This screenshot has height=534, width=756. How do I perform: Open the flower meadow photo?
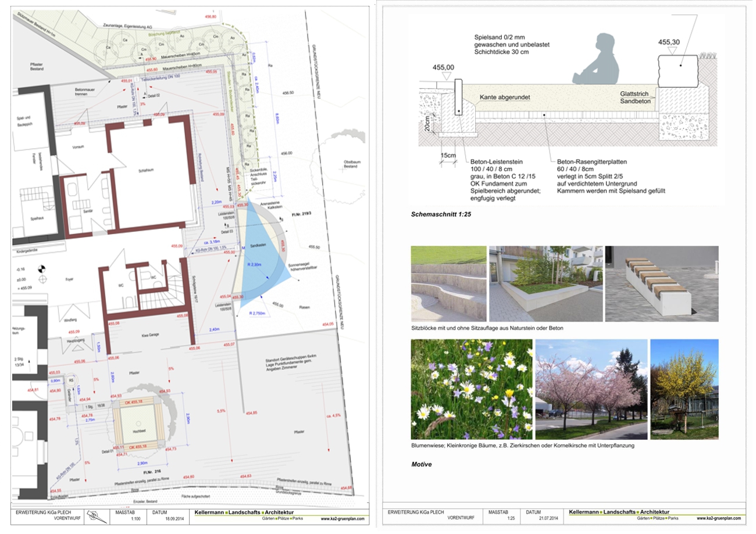pyautogui.click(x=471, y=389)
